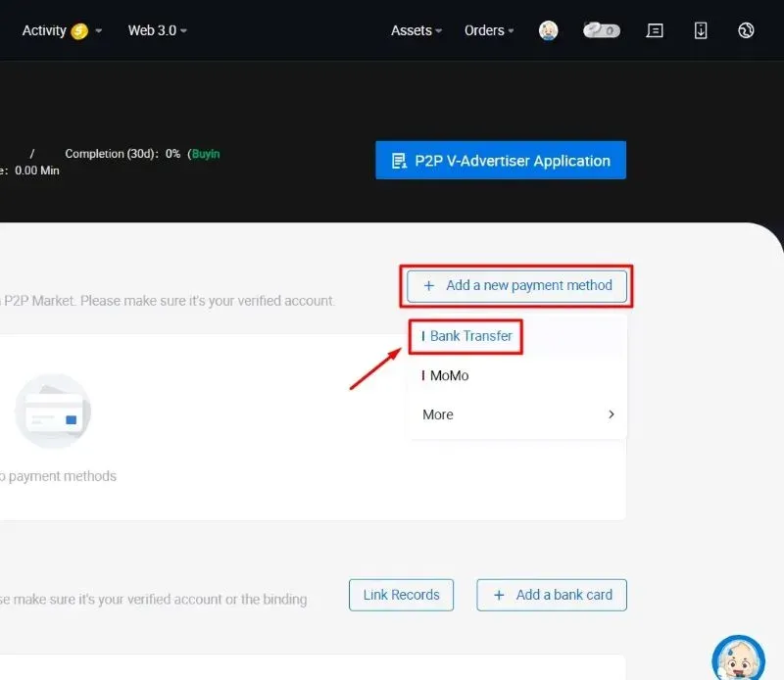Open the chat messages icon in top navigation
Viewport: 784px width, 680px height.
(655, 30)
